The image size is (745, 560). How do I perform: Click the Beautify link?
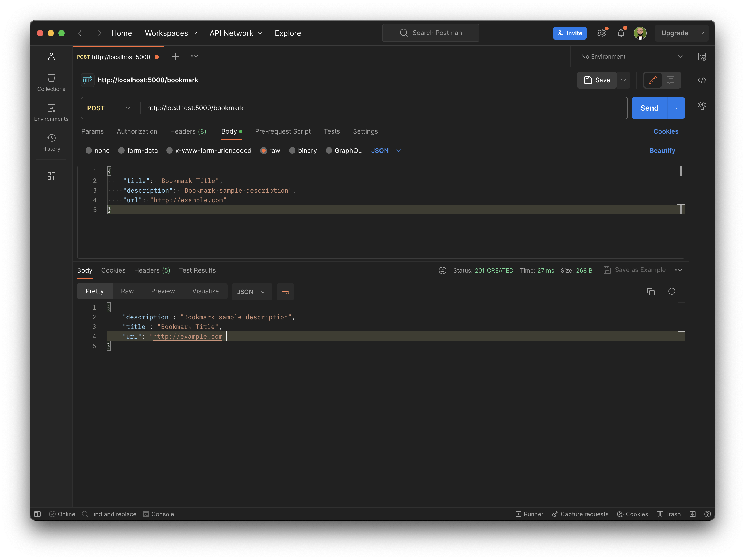point(662,150)
